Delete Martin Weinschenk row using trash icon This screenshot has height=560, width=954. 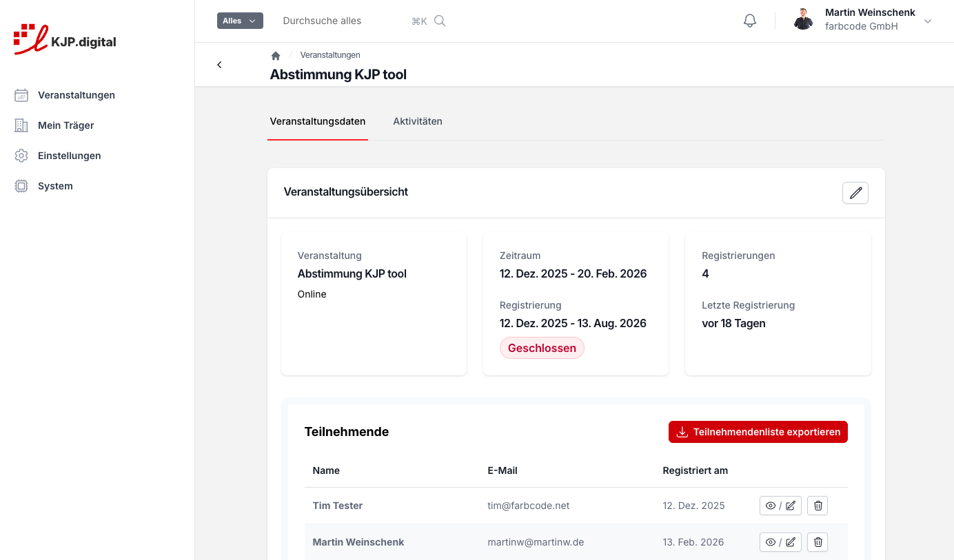coord(818,542)
